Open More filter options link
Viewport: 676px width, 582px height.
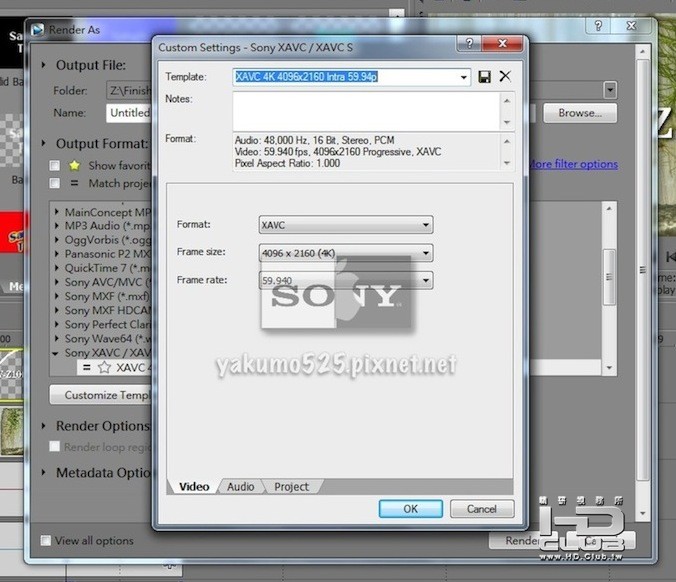coord(573,164)
